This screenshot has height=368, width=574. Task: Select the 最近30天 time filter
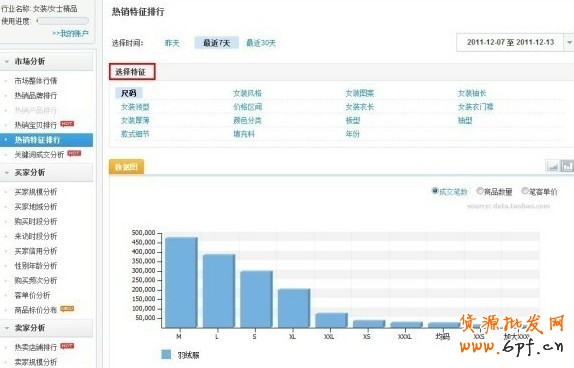click(x=261, y=43)
